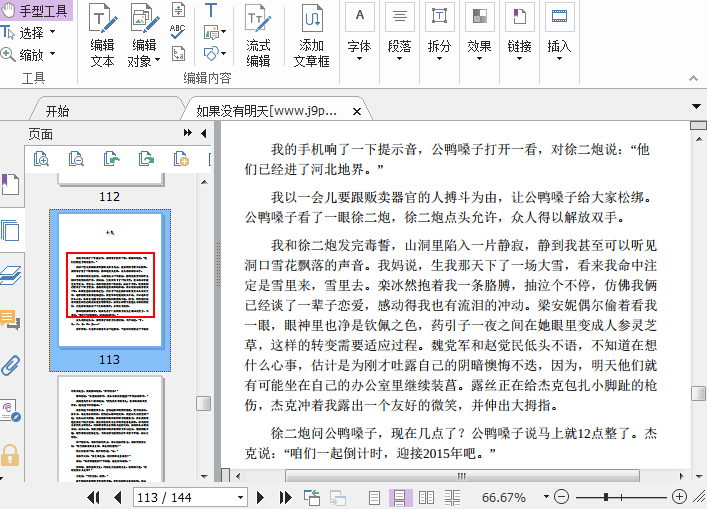Toggle two-page facing view mode

426,497
